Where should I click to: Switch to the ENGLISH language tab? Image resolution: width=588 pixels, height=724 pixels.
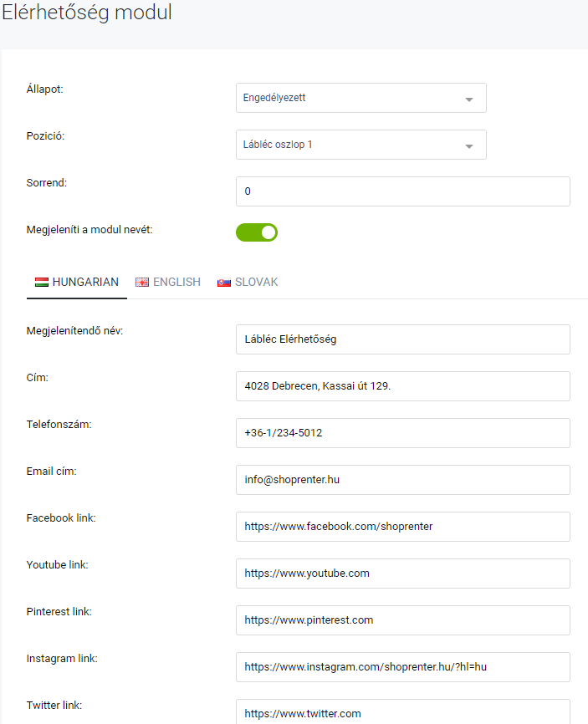tap(176, 283)
